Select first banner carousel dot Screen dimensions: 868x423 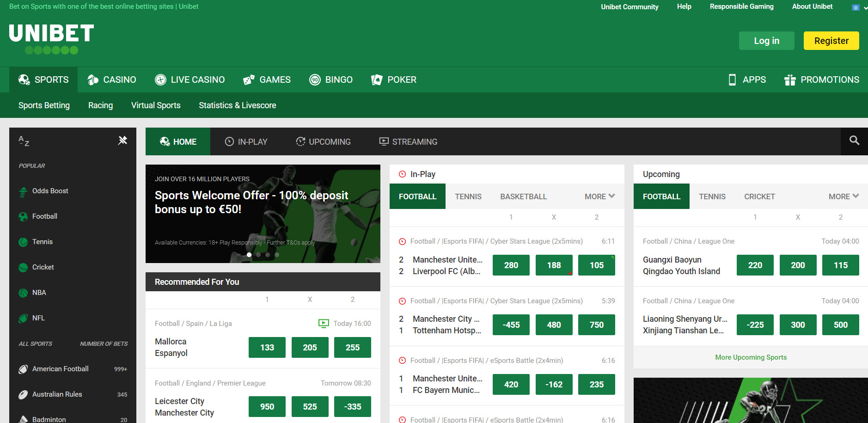[x=249, y=255]
